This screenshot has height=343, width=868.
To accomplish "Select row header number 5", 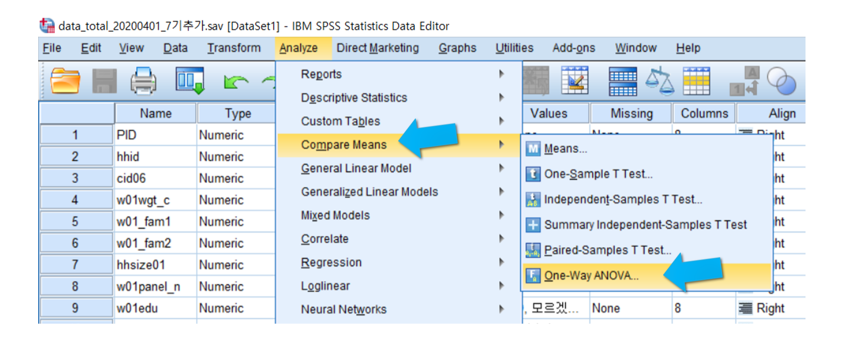I will [76, 221].
